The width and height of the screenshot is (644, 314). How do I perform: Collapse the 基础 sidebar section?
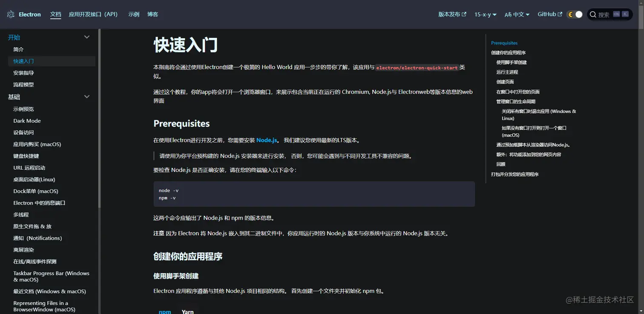(87, 97)
